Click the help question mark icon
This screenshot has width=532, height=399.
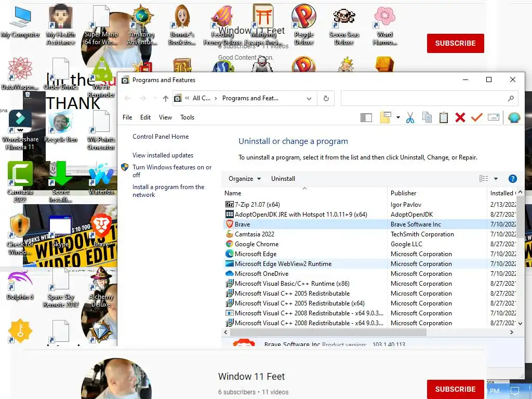[x=512, y=179]
